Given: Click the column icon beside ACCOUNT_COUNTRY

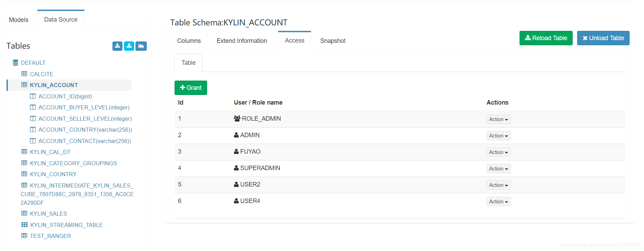Looking at the screenshot, I should (x=33, y=130).
